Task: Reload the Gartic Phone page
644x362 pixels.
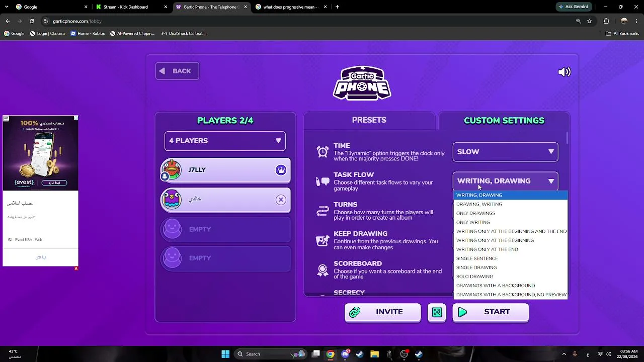Action: tap(32, 21)
